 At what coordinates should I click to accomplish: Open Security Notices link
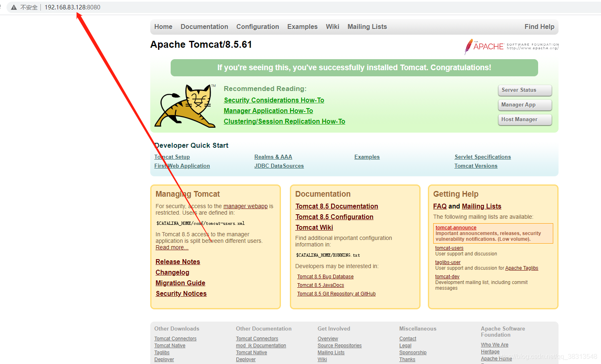[181, 294]
